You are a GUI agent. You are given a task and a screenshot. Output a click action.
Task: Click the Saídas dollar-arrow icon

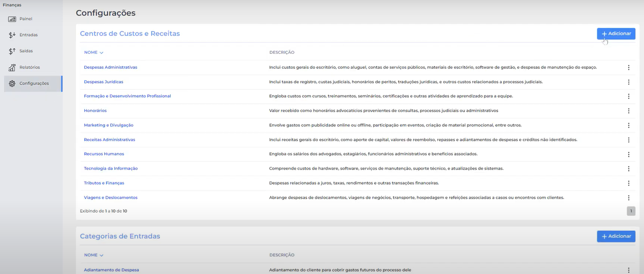click(12, 51)
